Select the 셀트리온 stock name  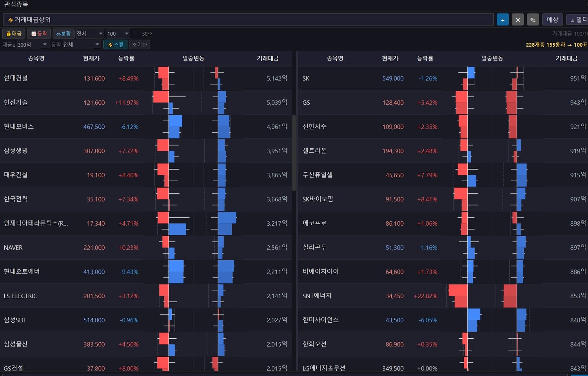[314, 151]
